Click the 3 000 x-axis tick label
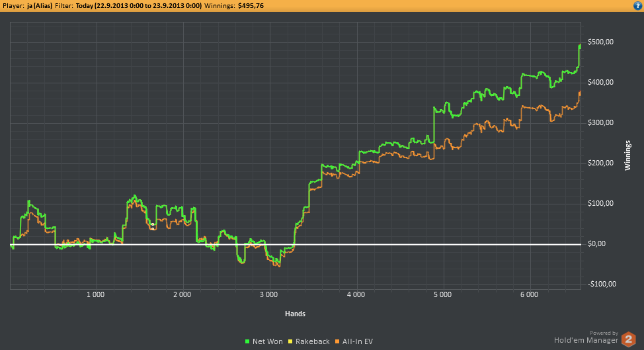The height and width of the screenshot is (350, 644). coord(269,294)
